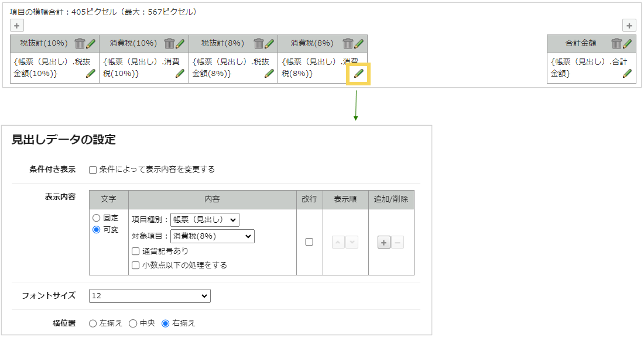Enable 条件によって表示内容を変更する checkbox
This screenshot has width=644, height=338.
pos(93,170)
